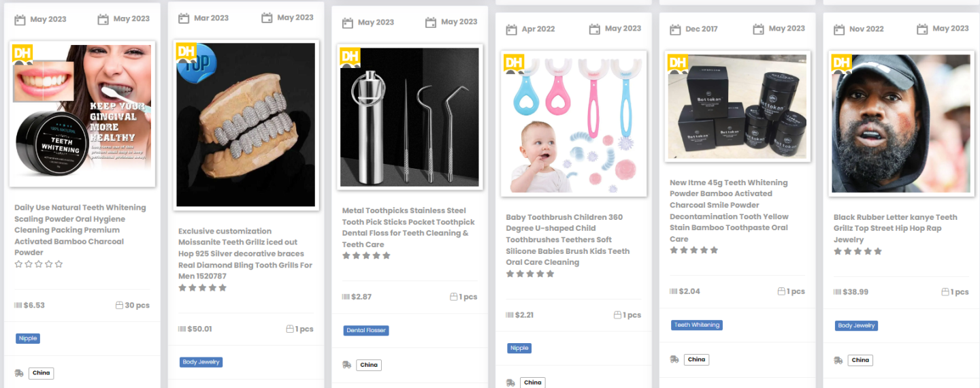Click the Nipple tag under Baby Toothbrush
This screenshot has width=980, height=388.
(519, 348)
